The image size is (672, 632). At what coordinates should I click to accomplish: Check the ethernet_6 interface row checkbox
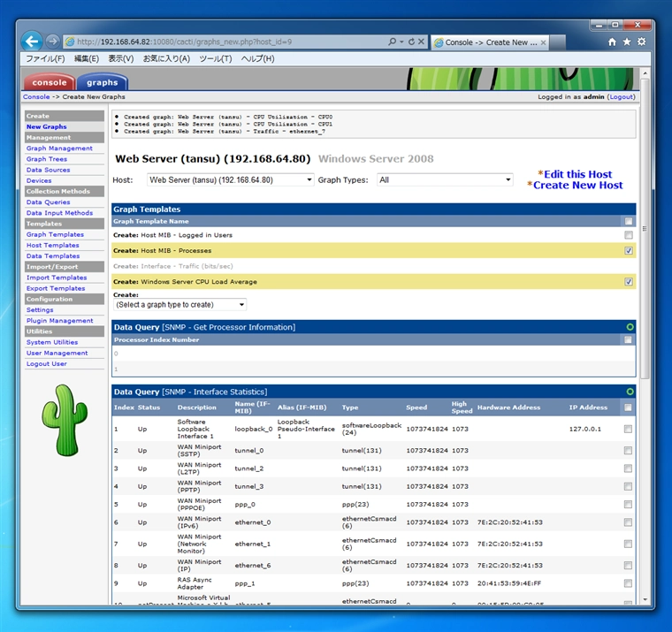pos(628,566)
